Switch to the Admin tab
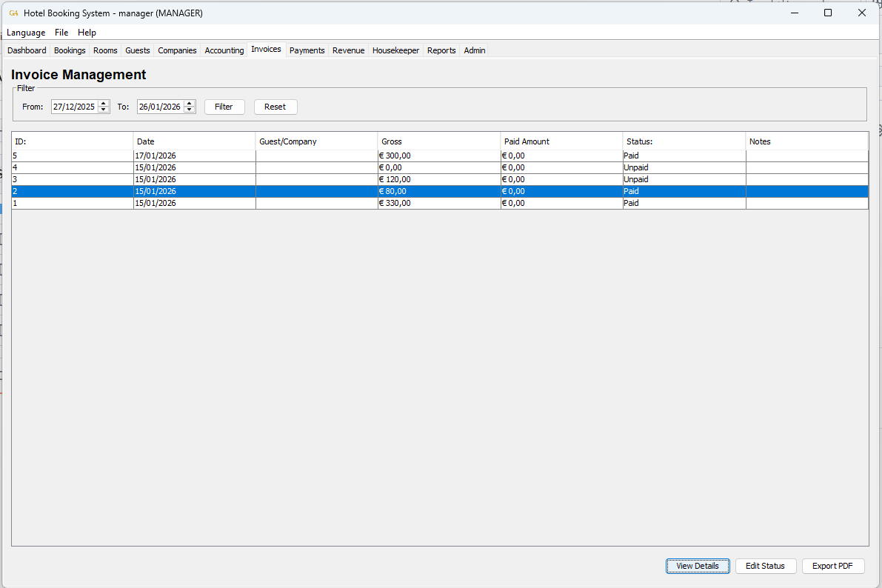The image size is (882, 588). 473,50
